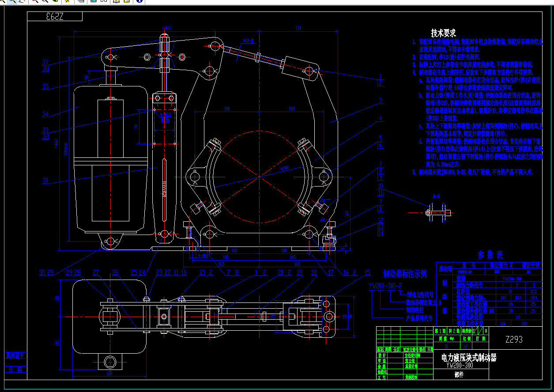Open the blue info about icon
This screenshot has width=554, height=392.
[139, 1]
